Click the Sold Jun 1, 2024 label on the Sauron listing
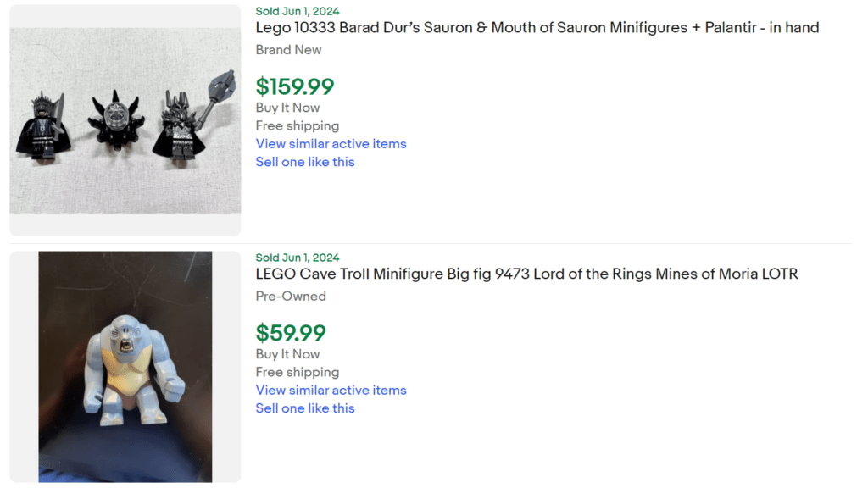The image size is (868, 488). 298,11
